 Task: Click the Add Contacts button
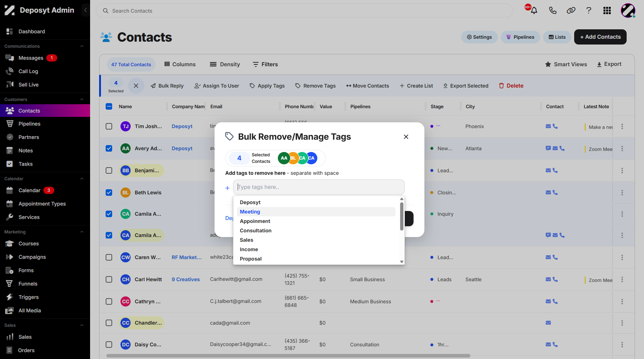600,37
